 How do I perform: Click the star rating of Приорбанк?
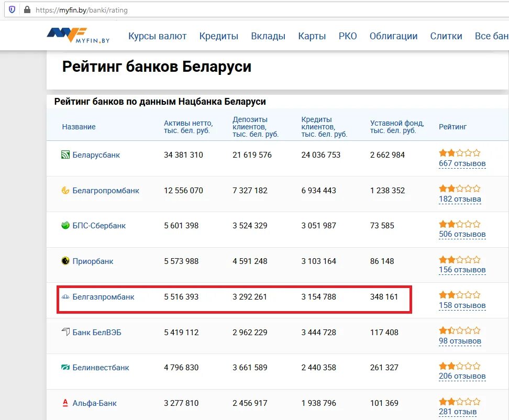[459, 260]
